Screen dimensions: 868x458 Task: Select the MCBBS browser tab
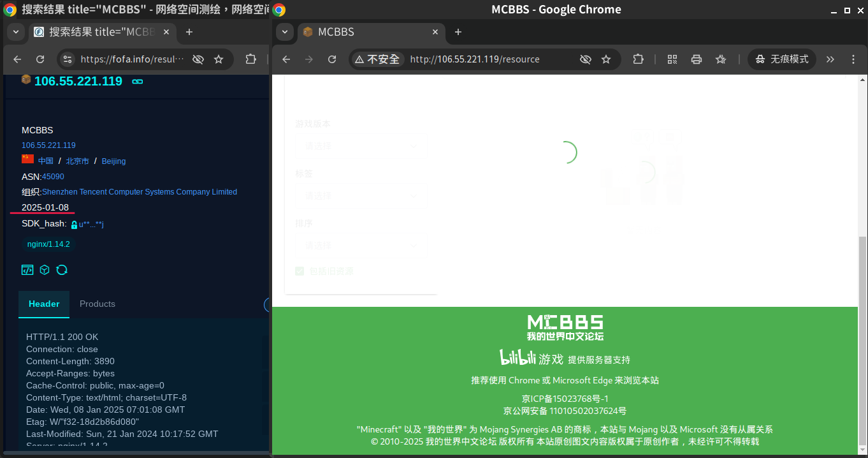click(372, 32)
